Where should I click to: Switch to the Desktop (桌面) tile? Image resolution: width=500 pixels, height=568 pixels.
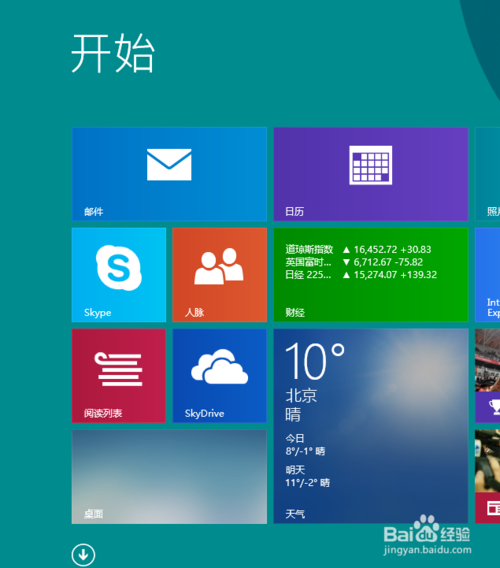[x=169, y=477]
